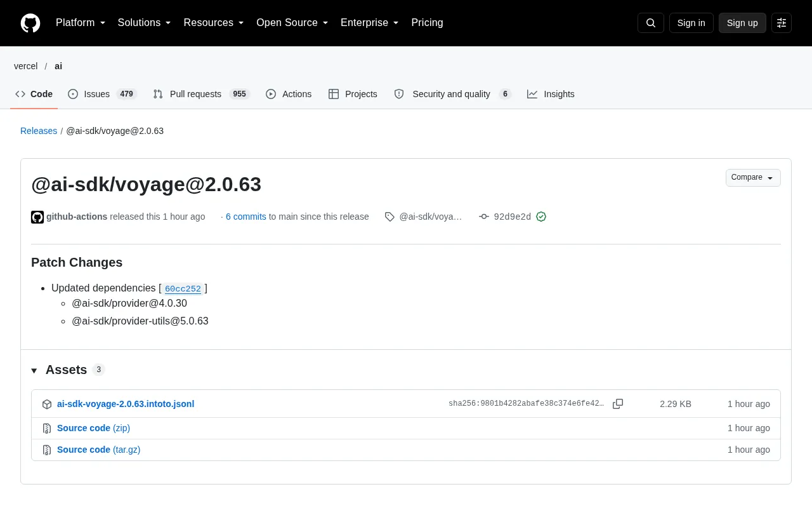The image size is (812, 508).
Task: Open the github-actions author link
Action: 77,217
